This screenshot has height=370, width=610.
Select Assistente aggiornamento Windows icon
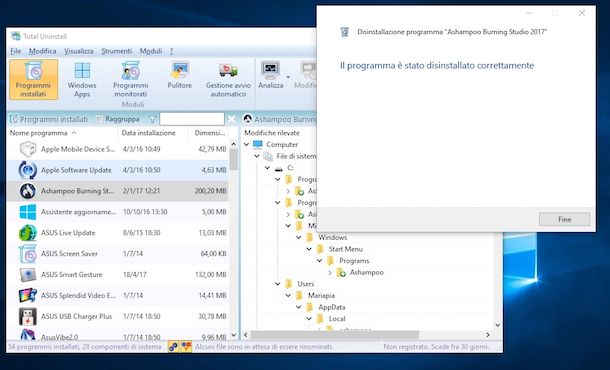tap(28, 212)
